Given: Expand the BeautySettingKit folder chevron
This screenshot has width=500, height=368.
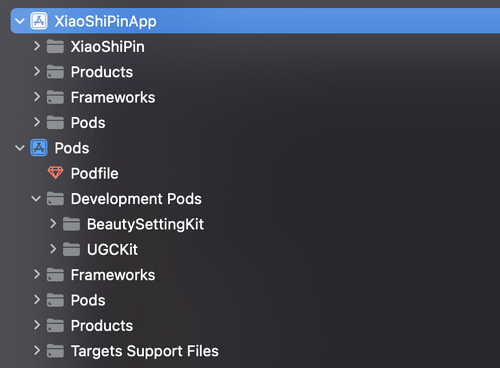Looking at the screenshot, I should coord(53,223).
